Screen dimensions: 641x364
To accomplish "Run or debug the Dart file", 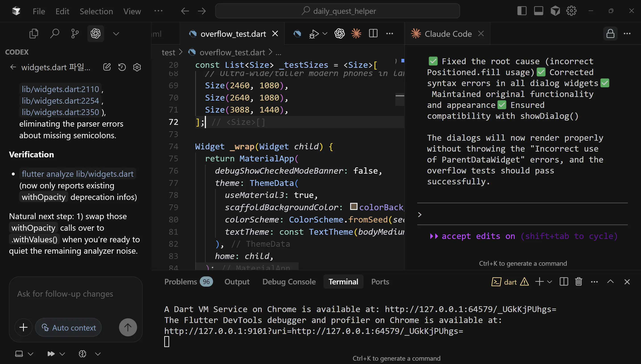I will (x=314, y=34).
